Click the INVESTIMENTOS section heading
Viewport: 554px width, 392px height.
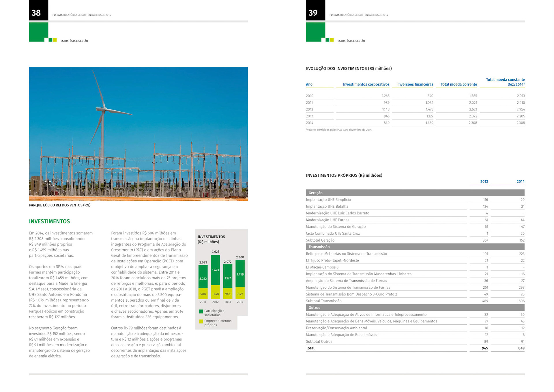49,221
